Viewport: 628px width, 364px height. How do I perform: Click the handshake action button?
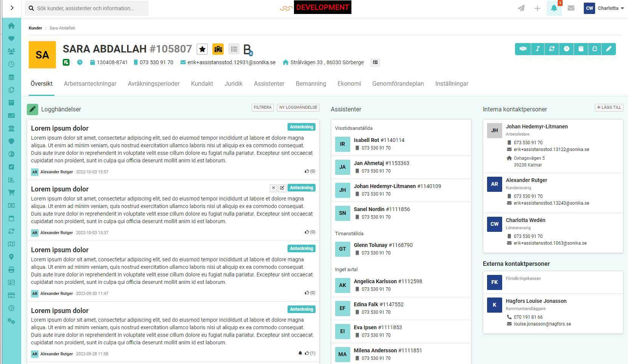coord(523,49)
